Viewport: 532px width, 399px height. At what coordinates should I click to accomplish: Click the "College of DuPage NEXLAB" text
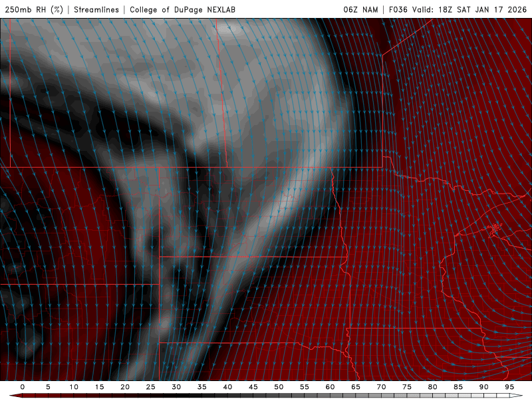pyautogui.click(x=182, y=9)
